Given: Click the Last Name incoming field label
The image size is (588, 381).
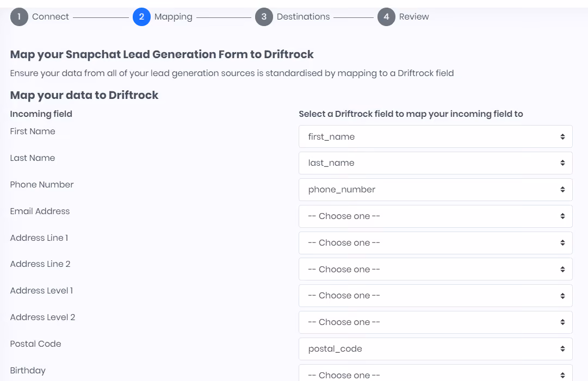Looking at the screenshot, I should point(32,158).
